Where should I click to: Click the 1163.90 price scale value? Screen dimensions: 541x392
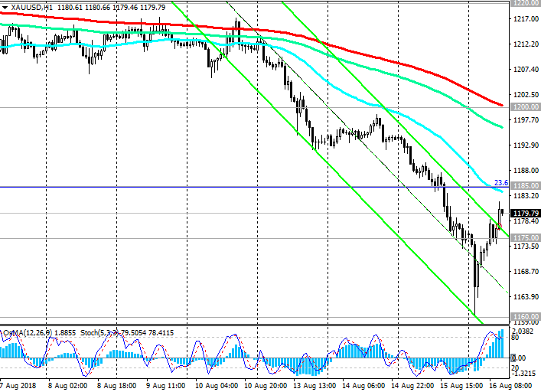pos(526,297)
